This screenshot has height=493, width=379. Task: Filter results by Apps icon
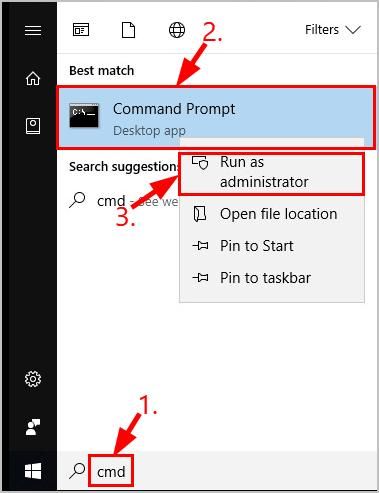click(81, 30)
